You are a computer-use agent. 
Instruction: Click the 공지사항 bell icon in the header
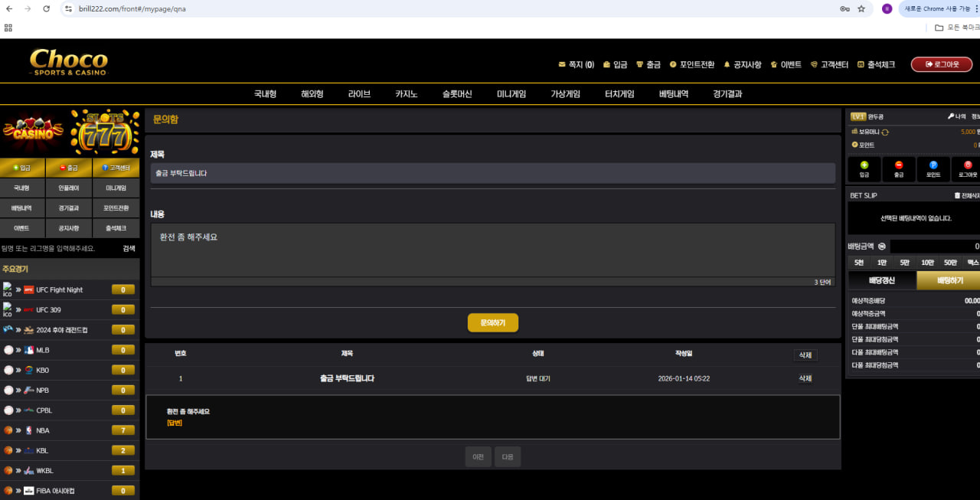(727, 65)
